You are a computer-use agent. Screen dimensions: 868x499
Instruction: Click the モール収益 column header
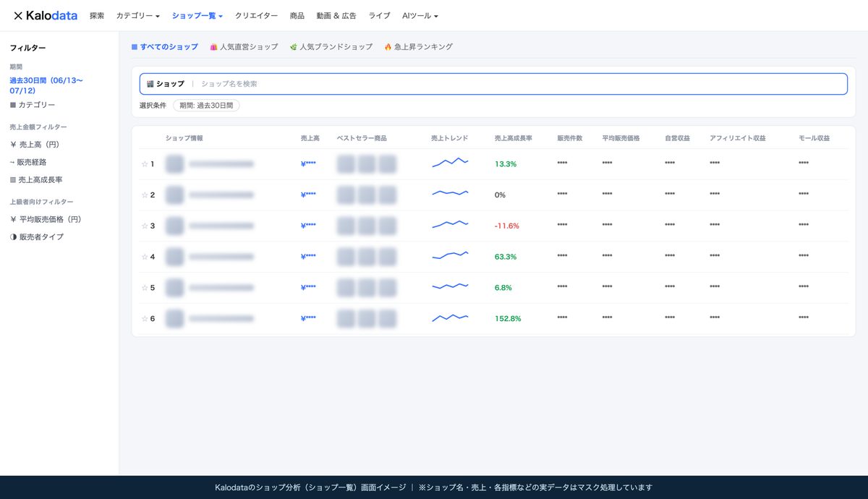tap(814, 138)
